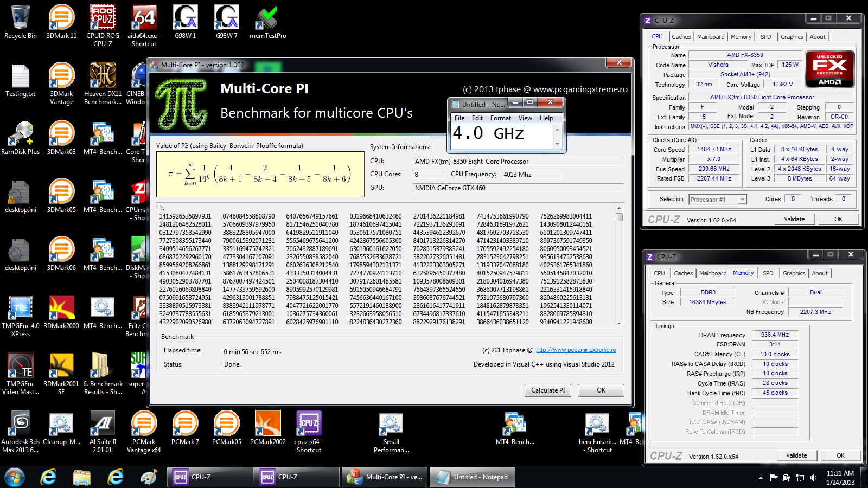The image size is (868, 488).
Task: Launch the PCMark 7 desktop shortcut
Action: coord(185,424)
